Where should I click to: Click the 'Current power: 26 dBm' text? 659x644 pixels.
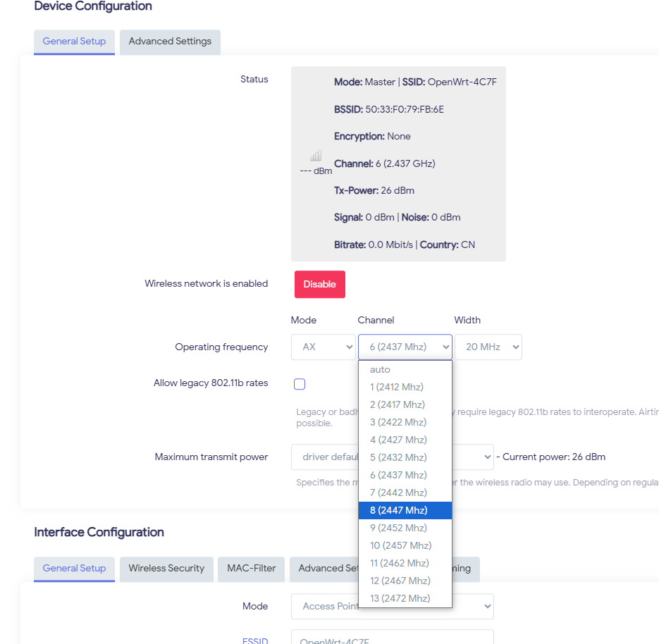click(554, 457)
